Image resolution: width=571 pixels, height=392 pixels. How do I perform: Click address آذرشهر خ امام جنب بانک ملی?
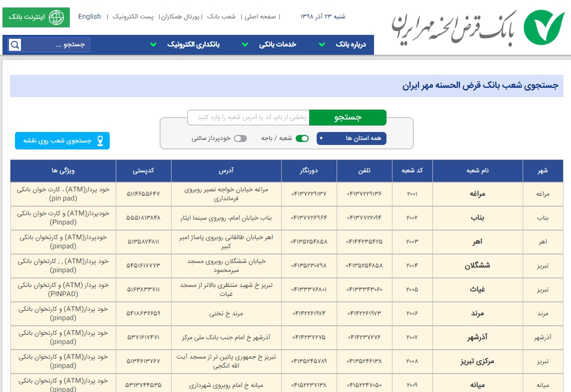pos(226,337)
